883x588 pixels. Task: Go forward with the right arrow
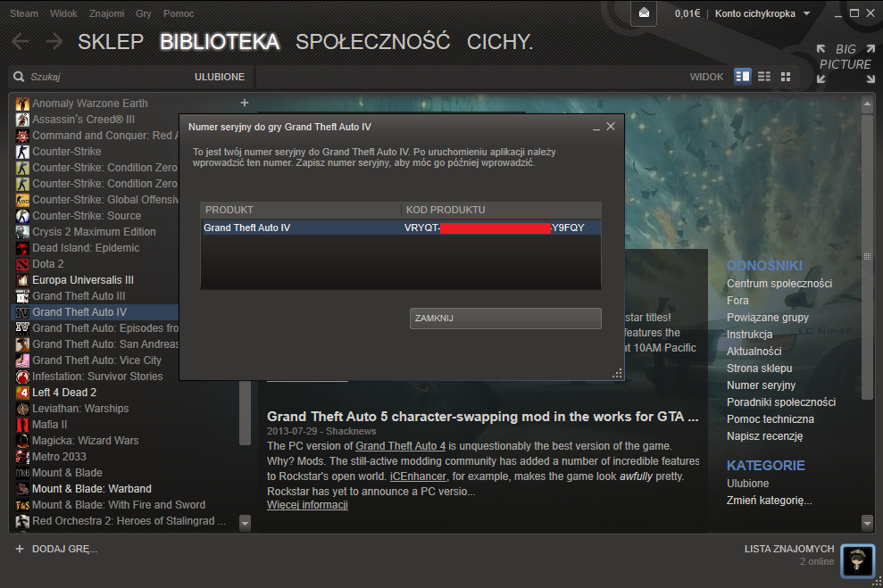click(54, 41)
